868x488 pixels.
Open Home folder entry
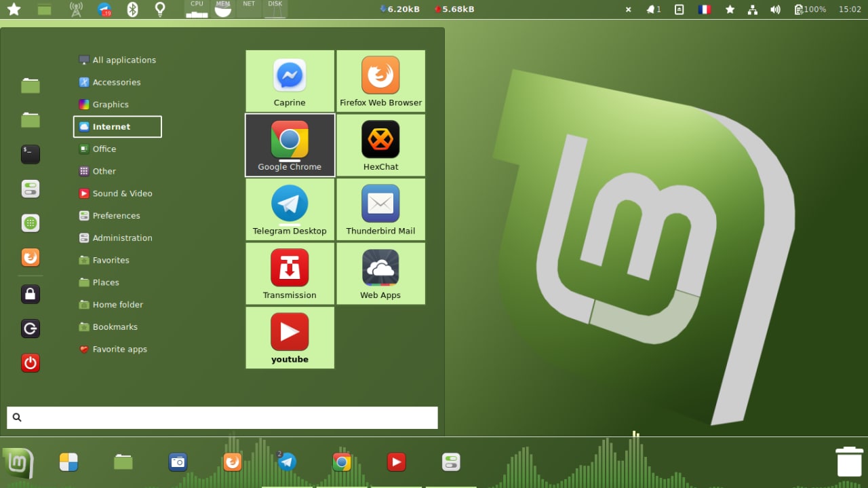[x=117, y=305]
